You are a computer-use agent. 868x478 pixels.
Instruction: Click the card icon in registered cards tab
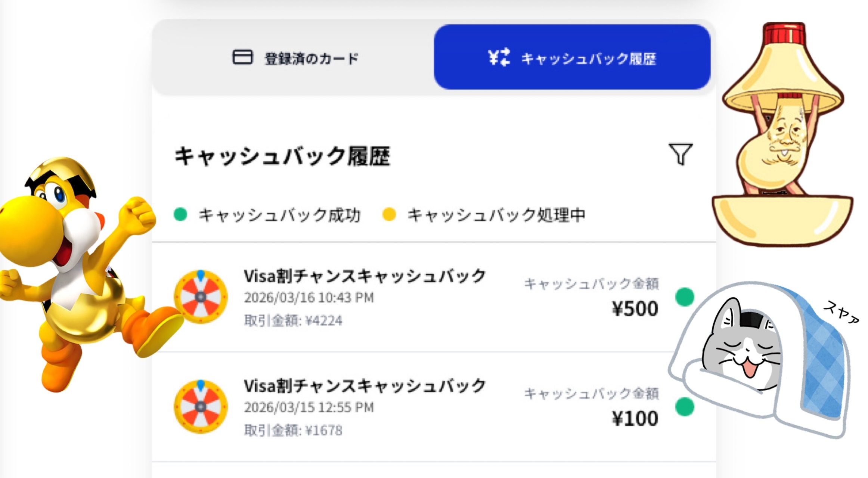coord(242,58)
